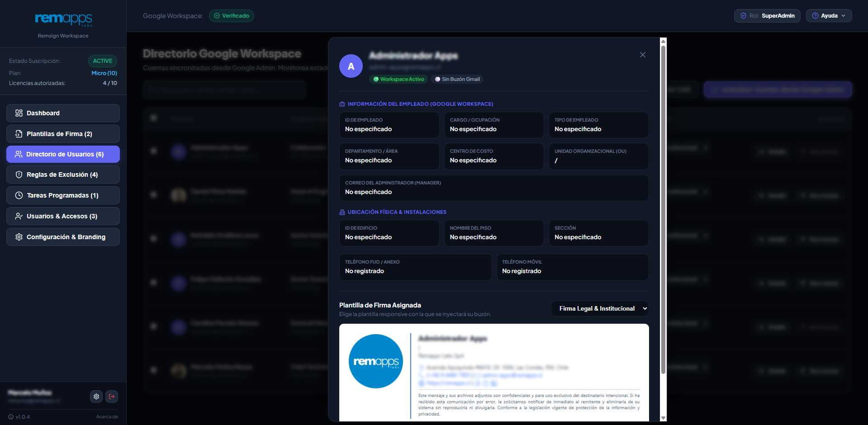Click the Sin Buzón Gmail tag
This screenshot has height=425, width=868.
pos(457,79)
